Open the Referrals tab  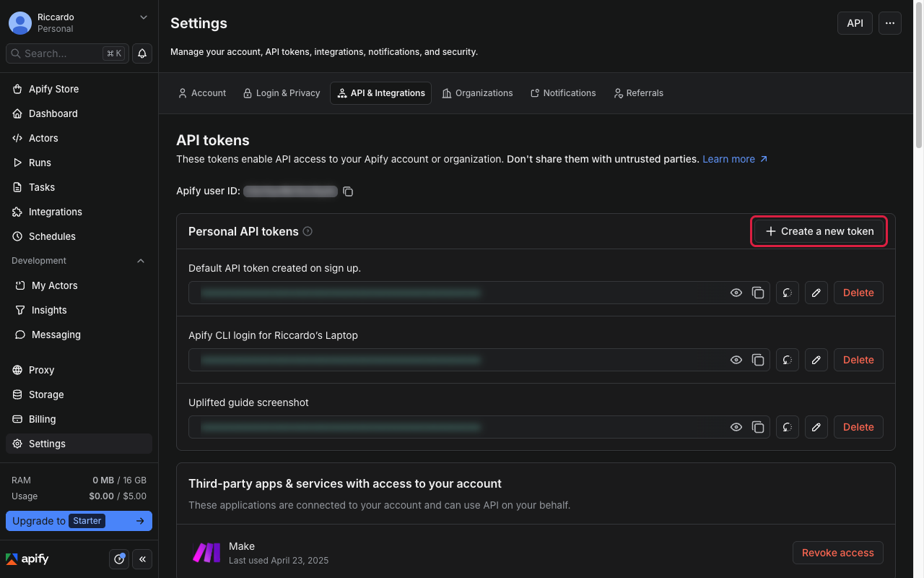tap(638, 93)
